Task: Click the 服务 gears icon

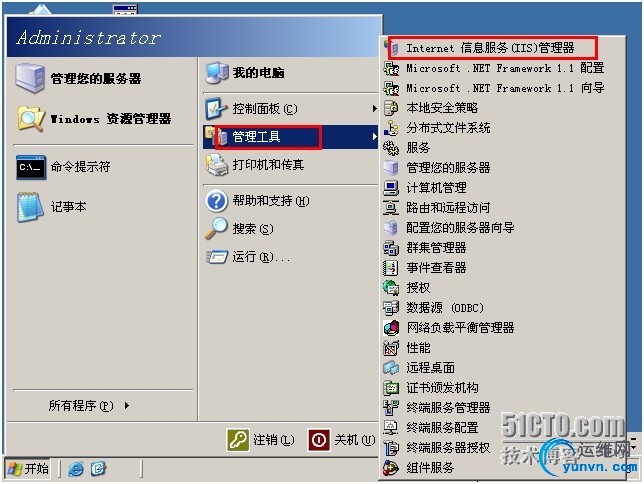Action: point(391,148)
